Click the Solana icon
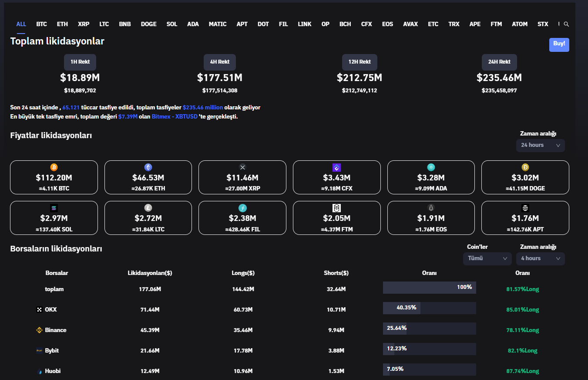588x380 pixels. pyautogui.click(x=54, y=208)
